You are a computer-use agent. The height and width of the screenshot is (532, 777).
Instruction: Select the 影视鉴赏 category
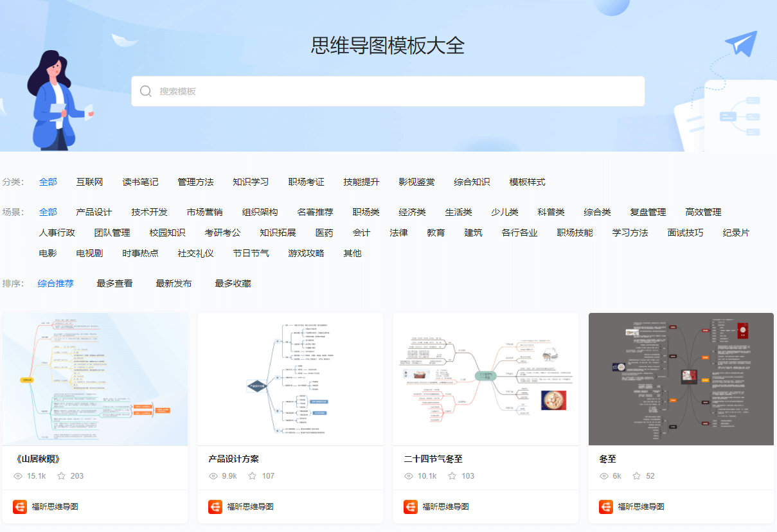tap(416, 182)
